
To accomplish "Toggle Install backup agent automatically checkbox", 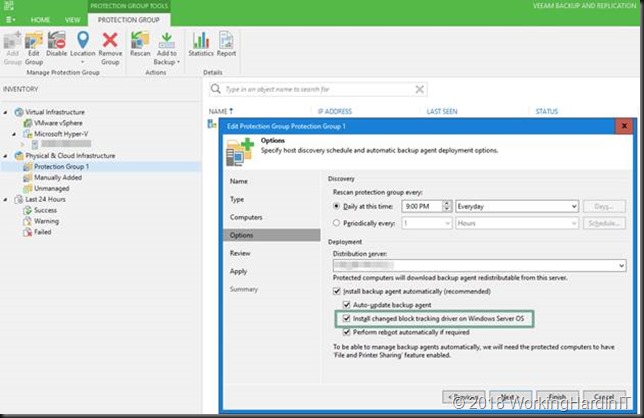I will click(337, 291).
